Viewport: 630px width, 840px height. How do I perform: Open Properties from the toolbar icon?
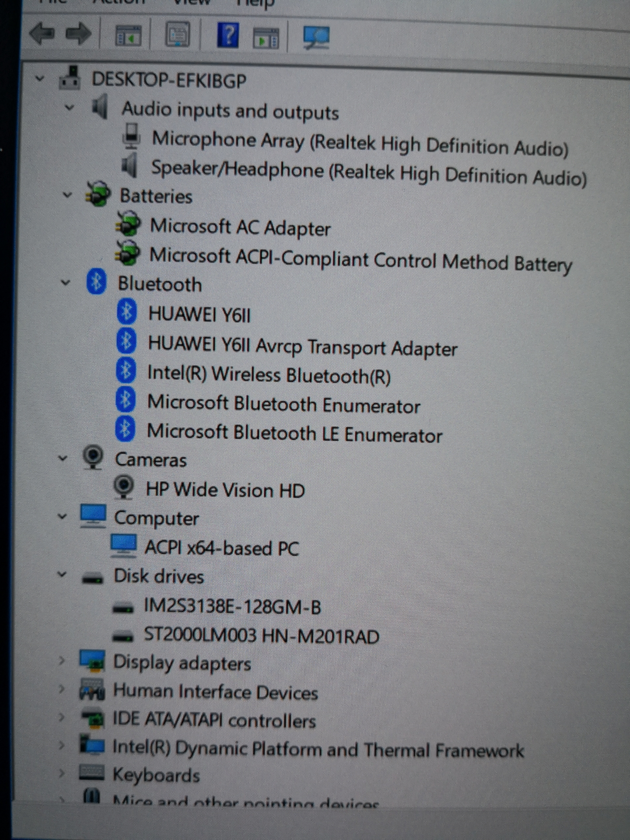pyautogui.click(x=178, y=35)
